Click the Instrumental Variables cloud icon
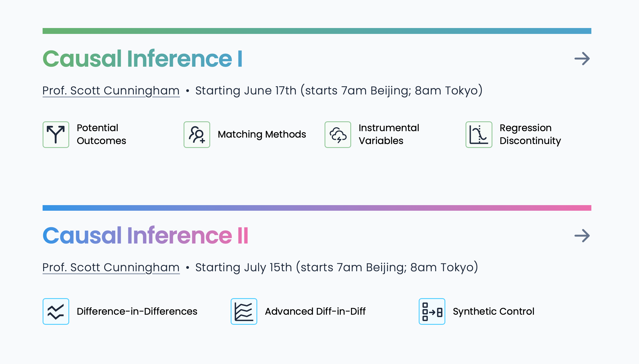This screenshot has width=639, height=364. 338,135
